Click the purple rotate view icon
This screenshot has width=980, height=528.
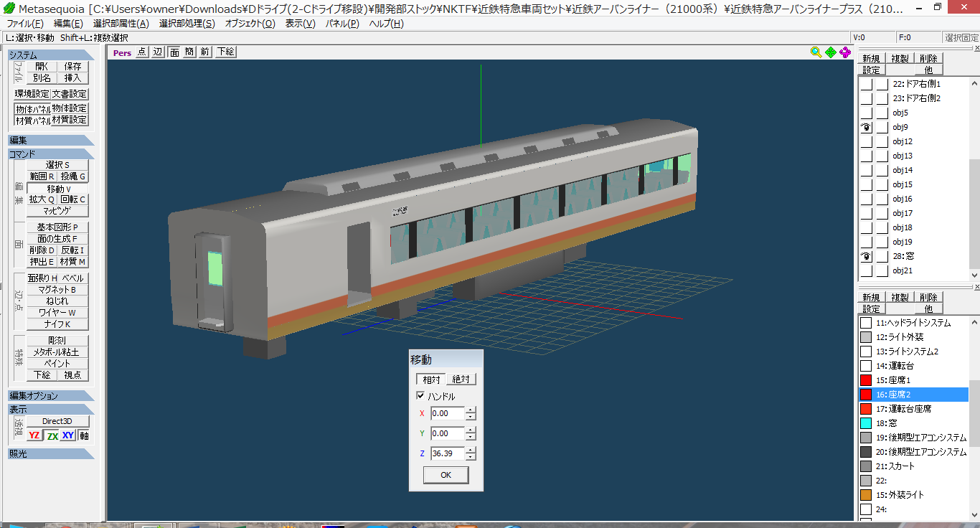pyautogui.click(x=845, y=52)
